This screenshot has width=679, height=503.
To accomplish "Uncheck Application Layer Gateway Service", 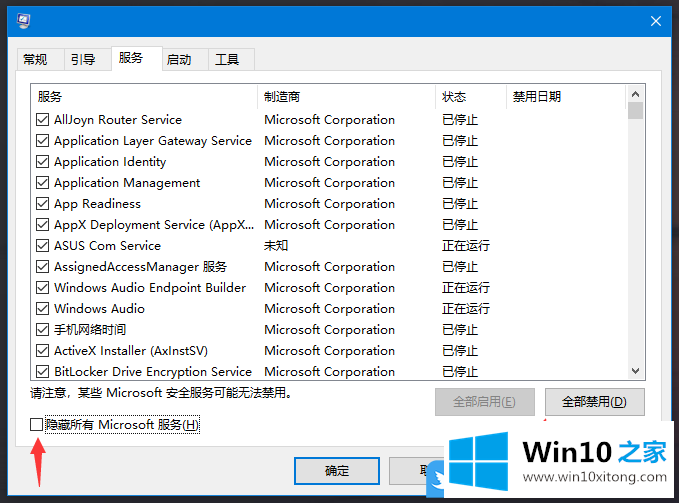I will coord(42,141).
